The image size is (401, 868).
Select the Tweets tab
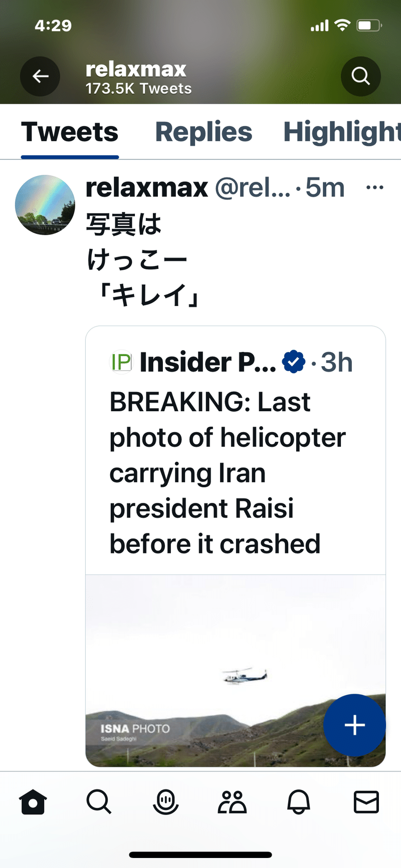pos(70,132)
